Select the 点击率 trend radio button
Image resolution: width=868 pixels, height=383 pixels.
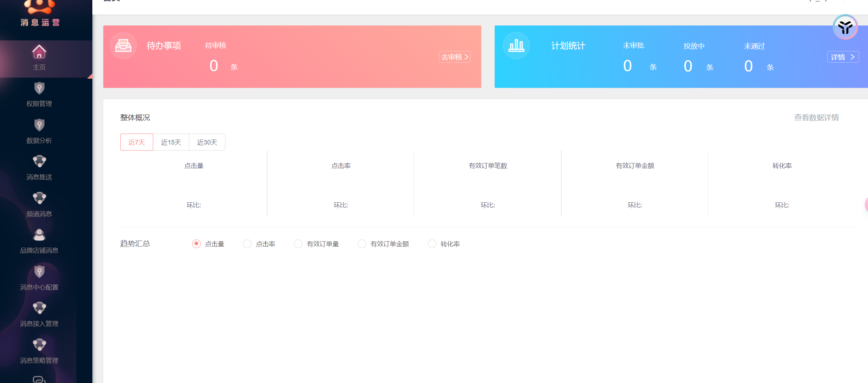(247, 244)
